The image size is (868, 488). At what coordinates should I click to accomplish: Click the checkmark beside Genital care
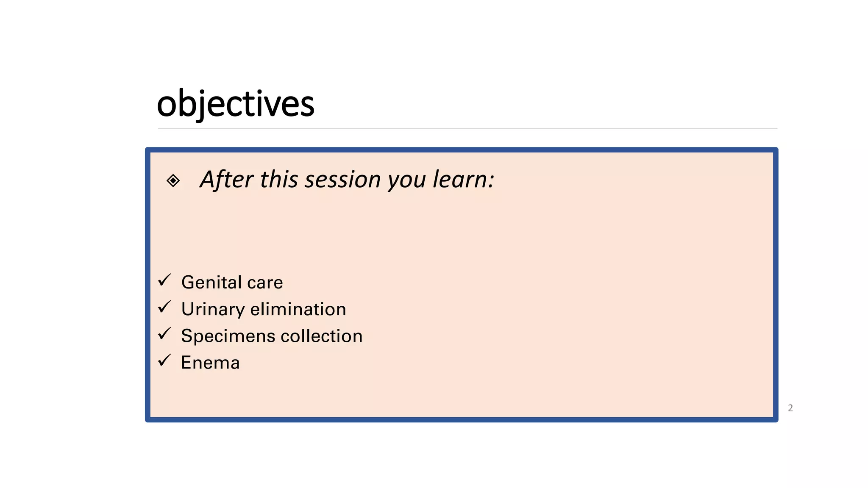(164, 280)
